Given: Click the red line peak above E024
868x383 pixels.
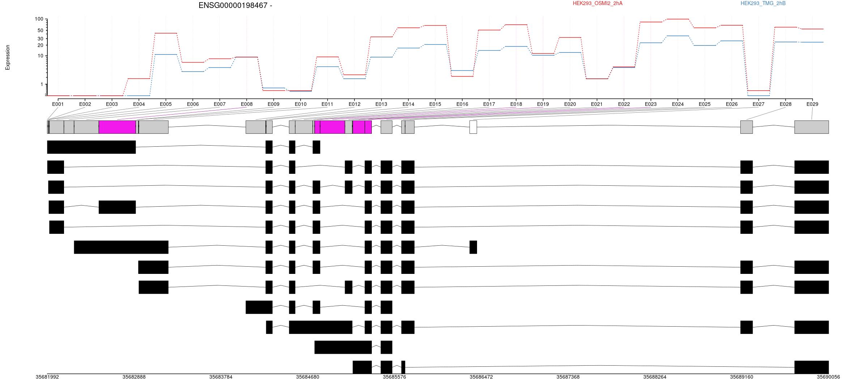Looking at the screenshot, I should [x=678, y=19].
